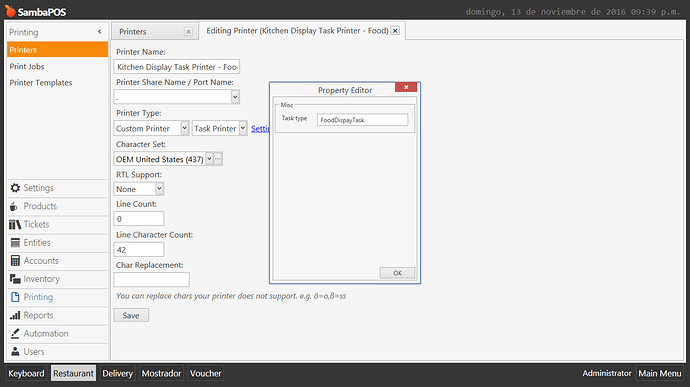
Task: Select Print Jobs in the side menu
Action: coord(27,66)
